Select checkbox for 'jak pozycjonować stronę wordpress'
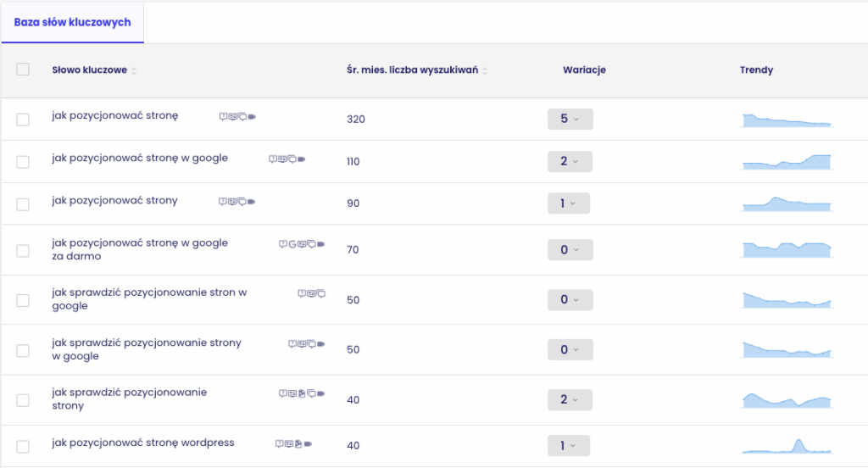868x468 pixels. (23, 447)
